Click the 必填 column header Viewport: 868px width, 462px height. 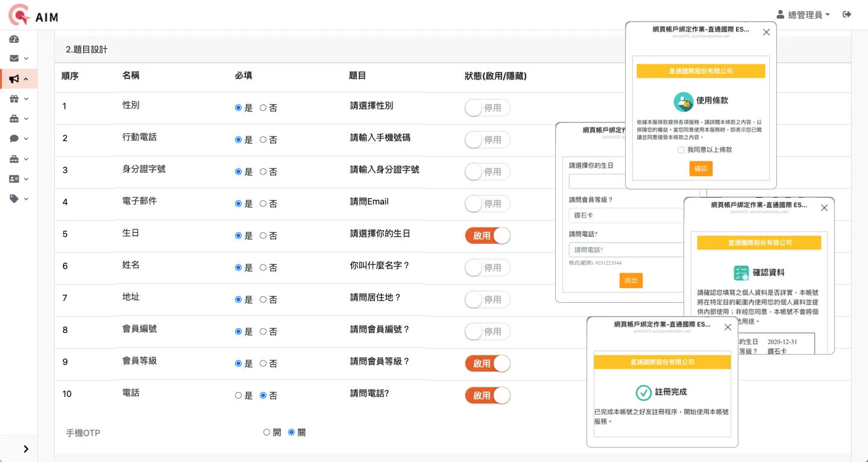(244, 76)
